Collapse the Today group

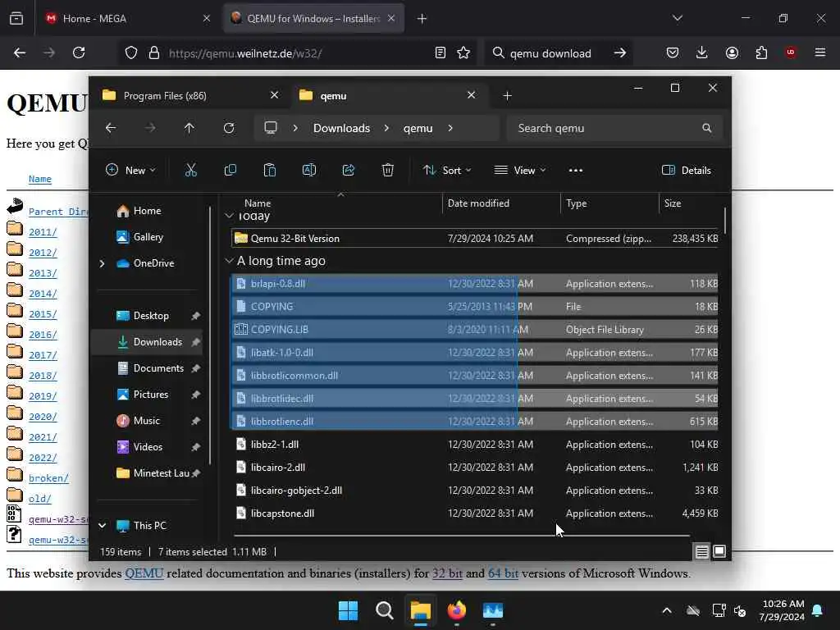pos(230,216)
